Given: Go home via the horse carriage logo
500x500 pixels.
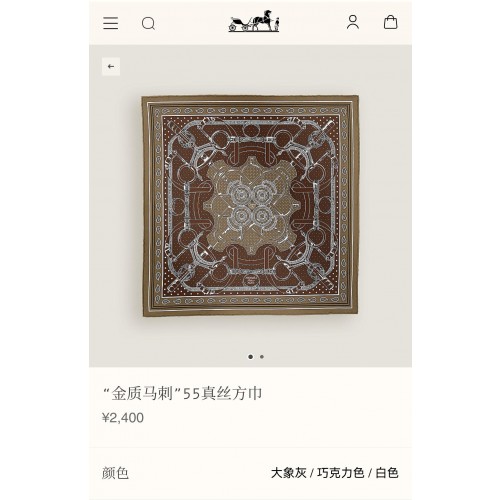Looking at the screenshot, I should pyautogui.click(x=254, y=21).
